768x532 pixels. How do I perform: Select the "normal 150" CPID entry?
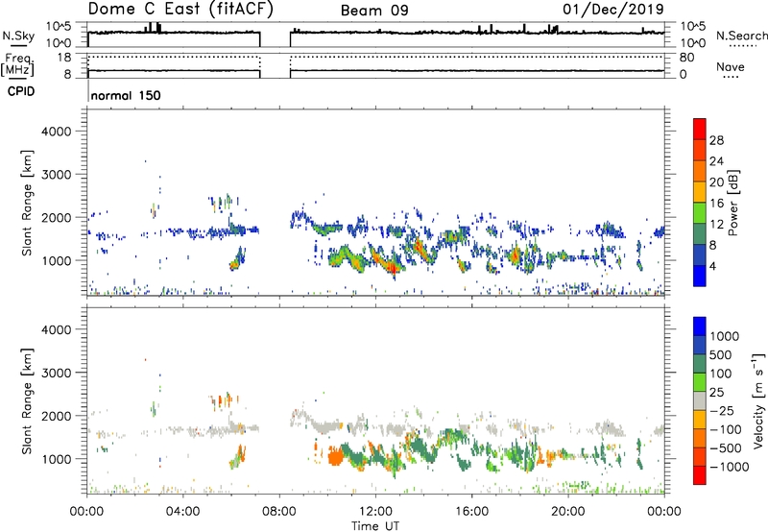pos(126,95)
